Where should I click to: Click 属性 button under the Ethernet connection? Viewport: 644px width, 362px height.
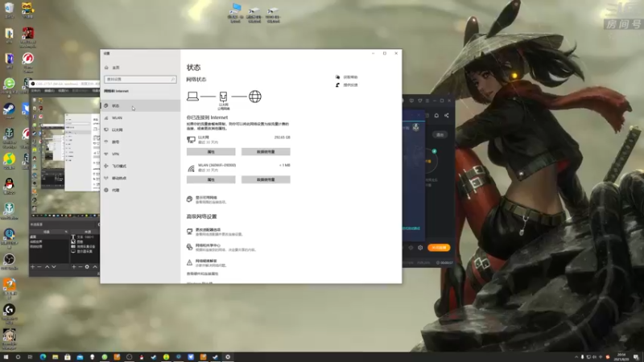211,152
